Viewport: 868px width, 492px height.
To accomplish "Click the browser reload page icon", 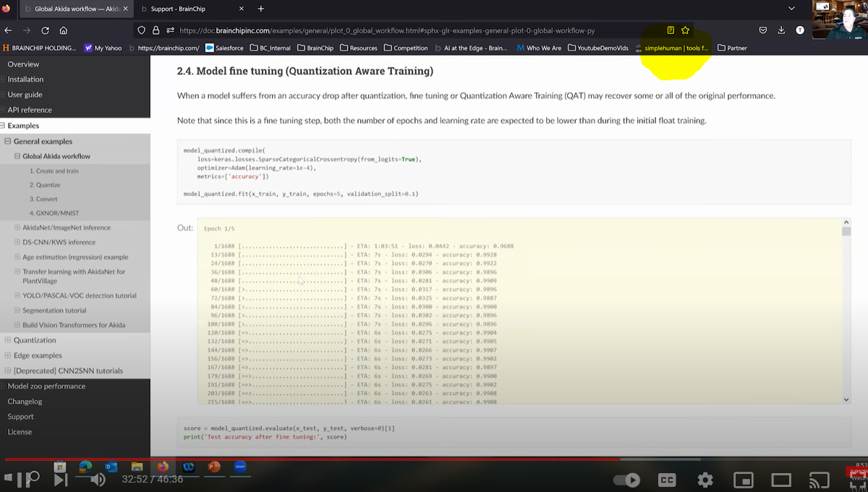I will (x=45, y=30).
